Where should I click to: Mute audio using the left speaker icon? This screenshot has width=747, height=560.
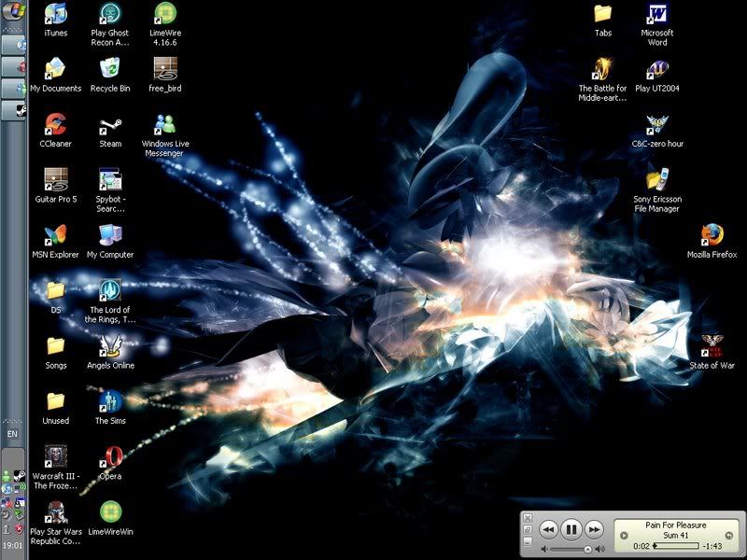pos(544,548)
